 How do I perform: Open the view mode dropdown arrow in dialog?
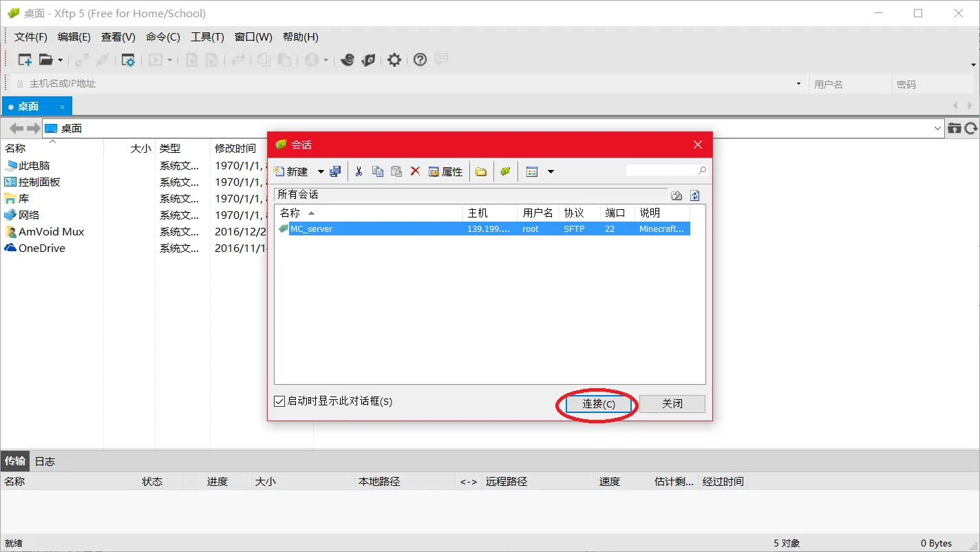pyautogui.click(x=551, y=171)
